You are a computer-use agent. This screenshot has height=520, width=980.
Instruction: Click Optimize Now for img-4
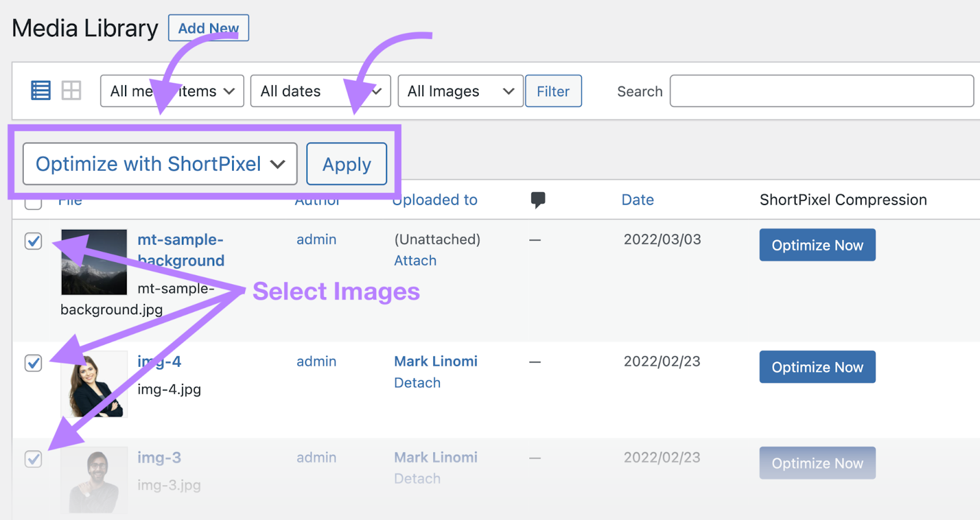click(x=817, y=367)
